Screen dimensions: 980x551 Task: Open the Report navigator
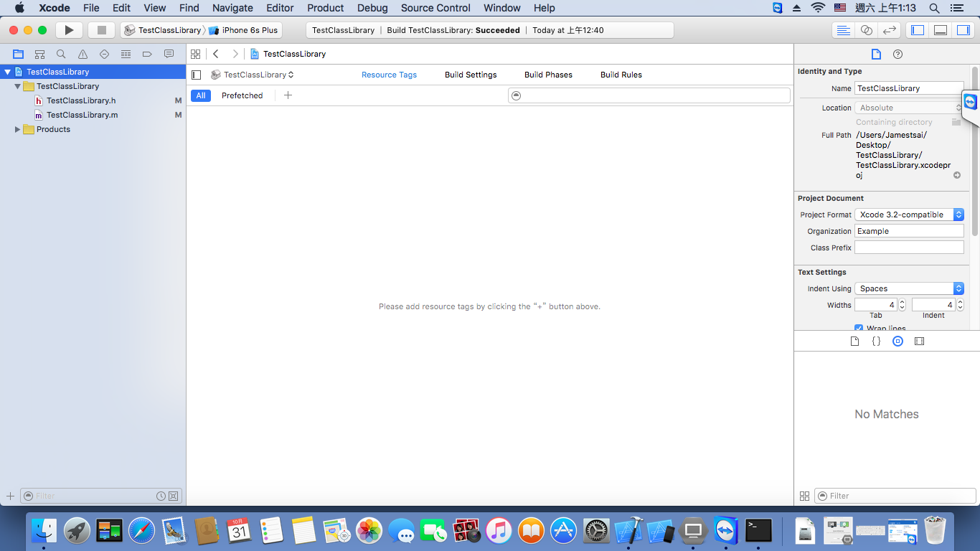point(169,54)
